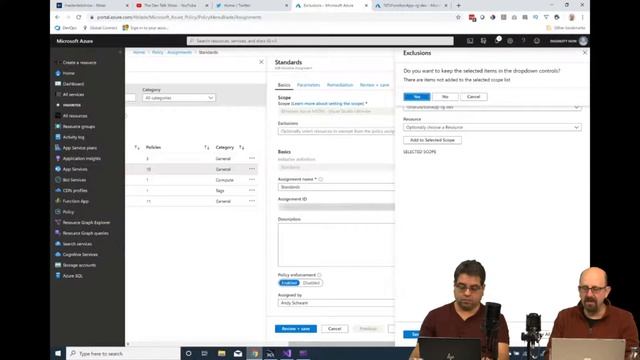Go to Assignments in the breadcrumb
This screenshot has height=360, width=640.
point(179,52)
